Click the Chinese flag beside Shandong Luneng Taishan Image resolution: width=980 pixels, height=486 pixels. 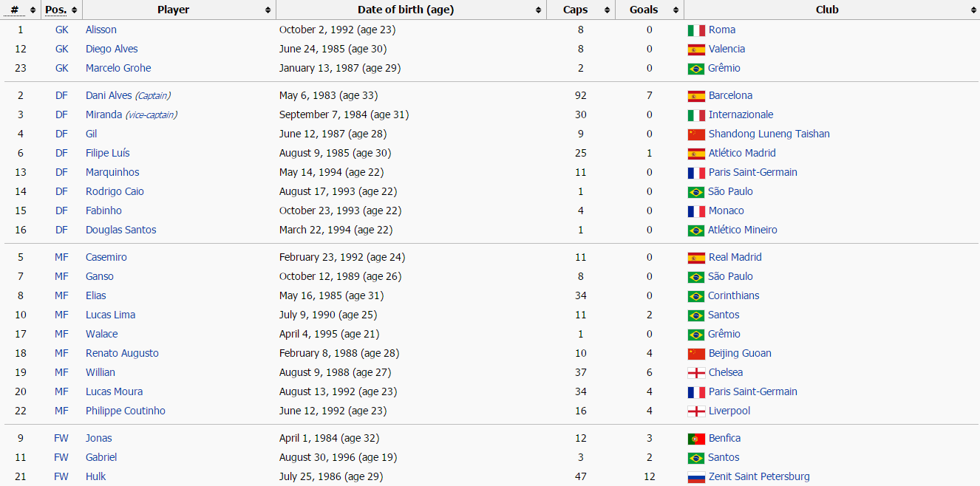(695, 134)
